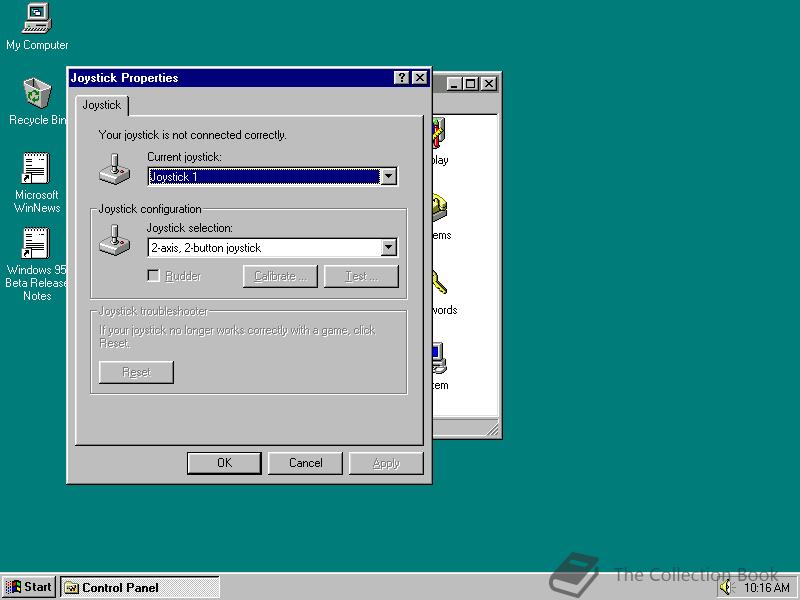Enable the Rudder checkbox

pos(154,275)
